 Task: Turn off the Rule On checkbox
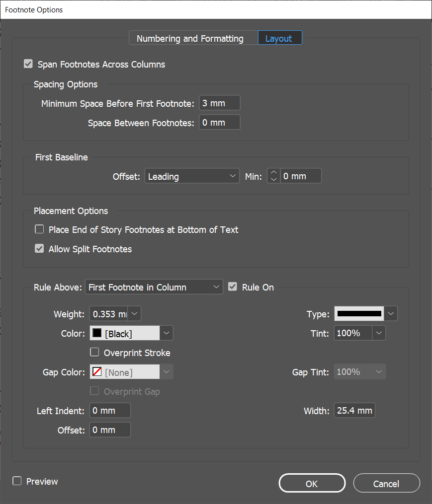click(x=232, y=287)
